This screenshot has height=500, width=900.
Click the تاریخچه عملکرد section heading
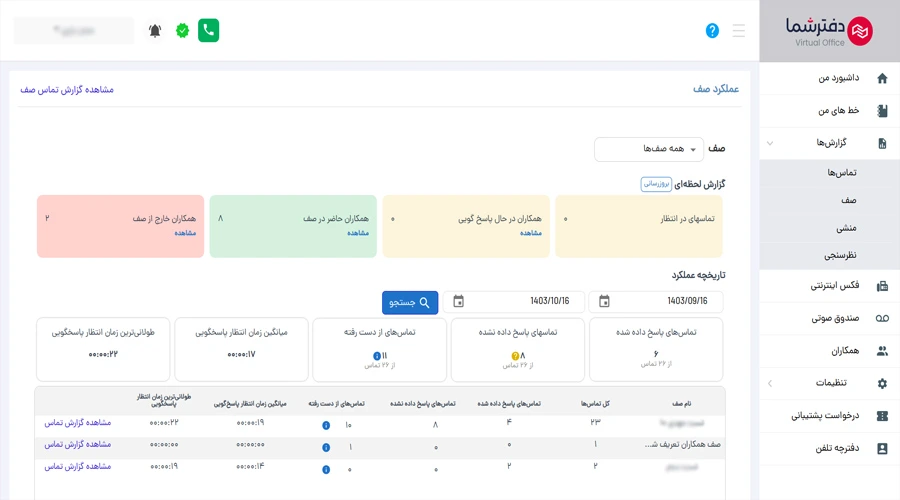click(699, 275)
